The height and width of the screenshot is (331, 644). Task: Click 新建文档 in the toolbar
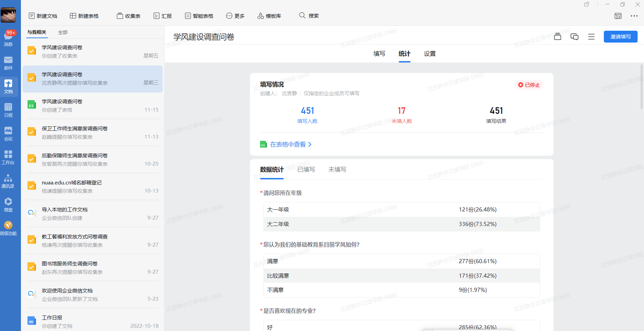(43, 16)
